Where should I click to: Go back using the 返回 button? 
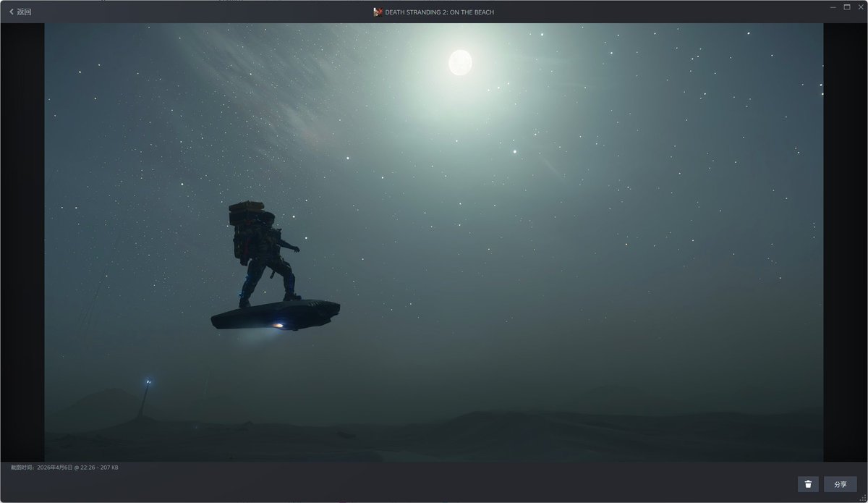click(x=20, y=12)
